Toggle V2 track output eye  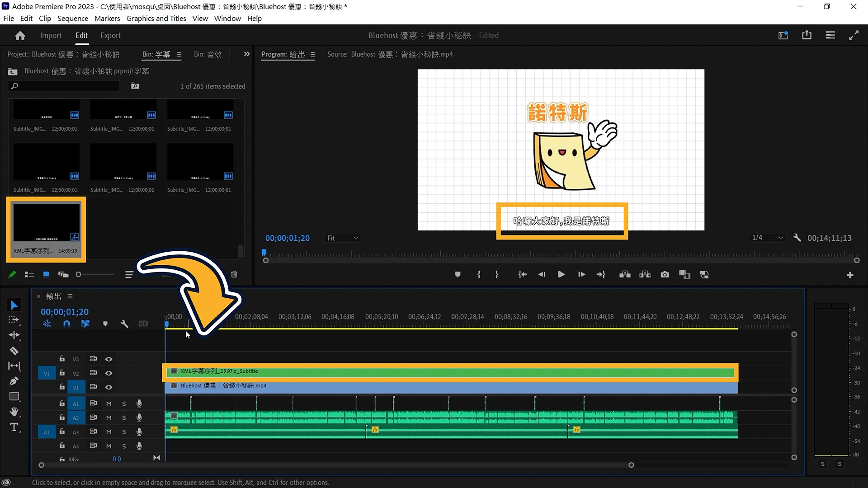pyautogui.click(x=109, y=373)
